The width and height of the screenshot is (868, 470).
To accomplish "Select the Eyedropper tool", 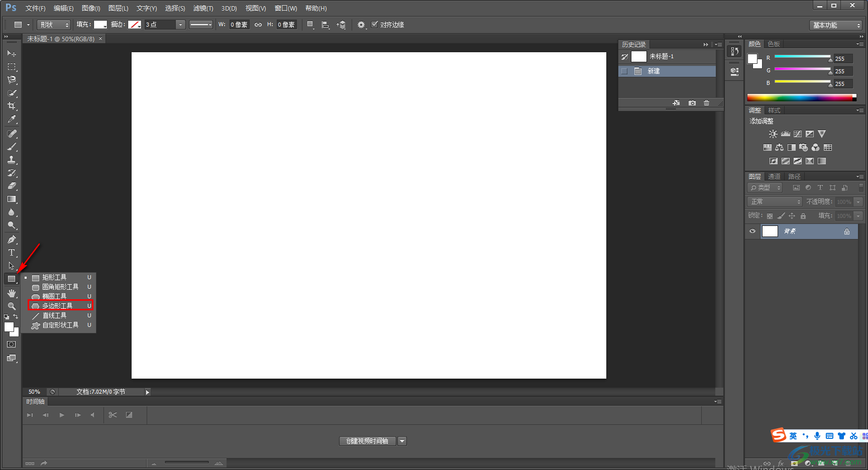I will 11,119.
